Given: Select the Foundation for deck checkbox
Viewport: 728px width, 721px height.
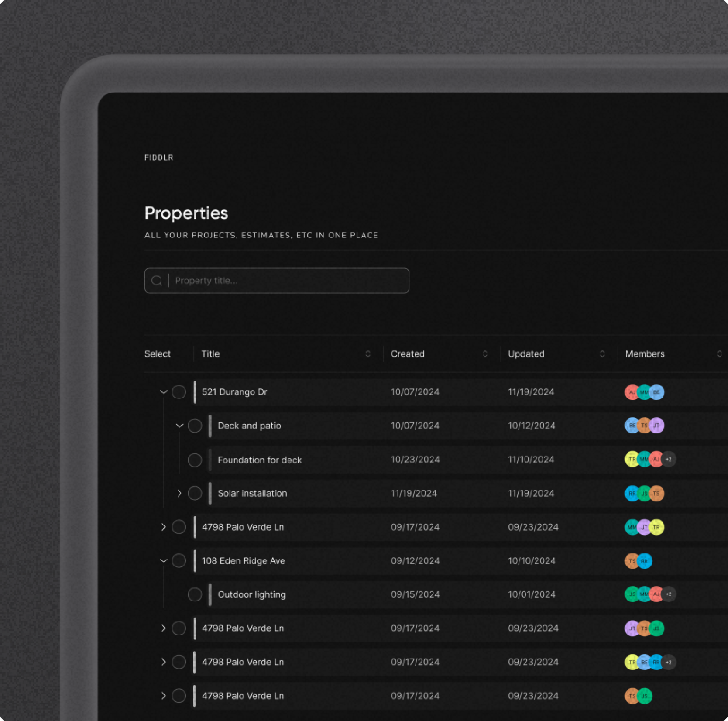Looking at the screenshot, I should (195, 460).
